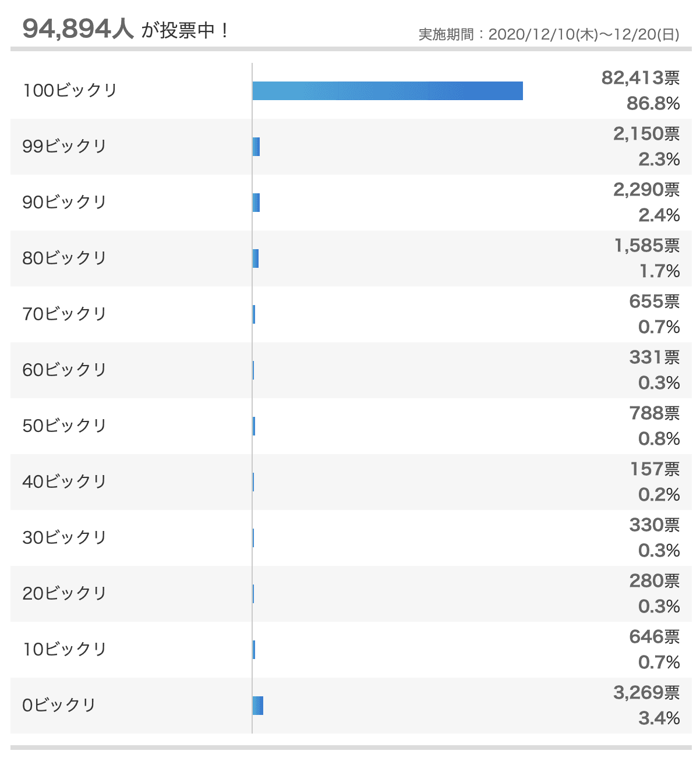Click the 0ビックリ label

59,705
